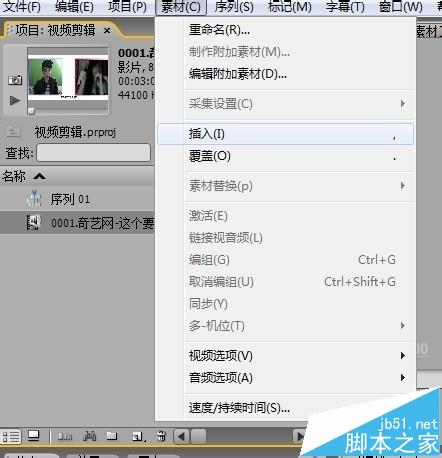Play the clip preview thumbnail
Image resolution: width=442 pixels, height=458 pixels.
coord(14,100)
